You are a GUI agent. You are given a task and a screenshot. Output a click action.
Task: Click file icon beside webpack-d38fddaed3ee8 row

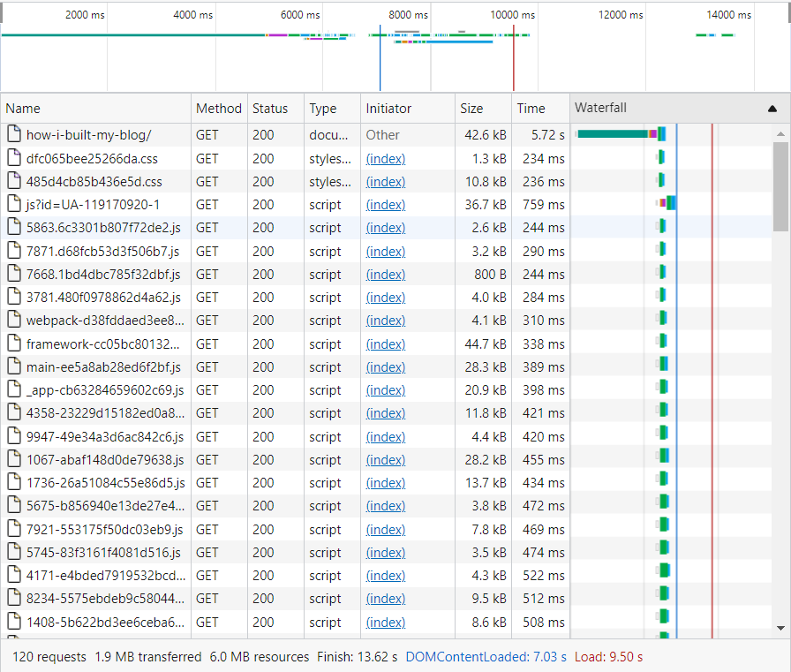(x=14, y=320)
